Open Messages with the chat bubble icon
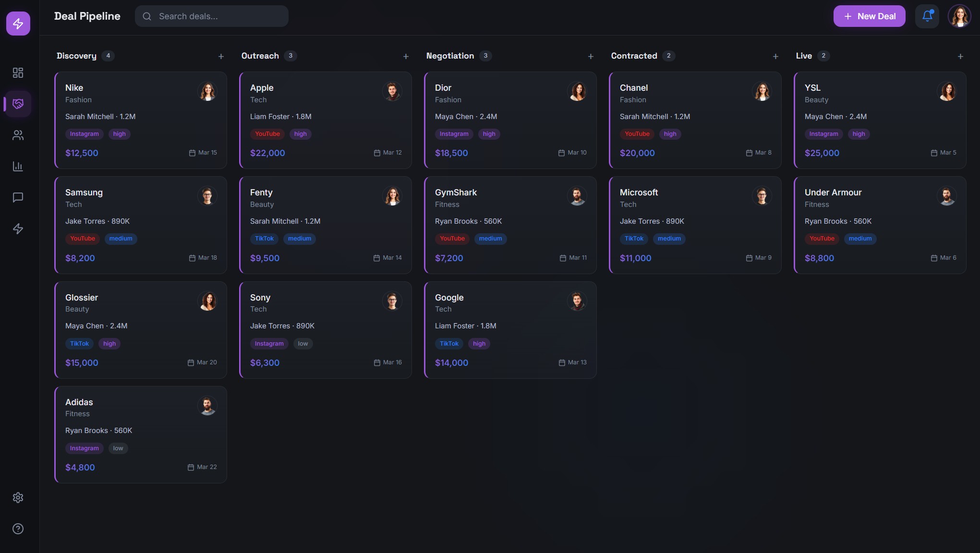This screenshot has height=553, width=980. (18, 197)
